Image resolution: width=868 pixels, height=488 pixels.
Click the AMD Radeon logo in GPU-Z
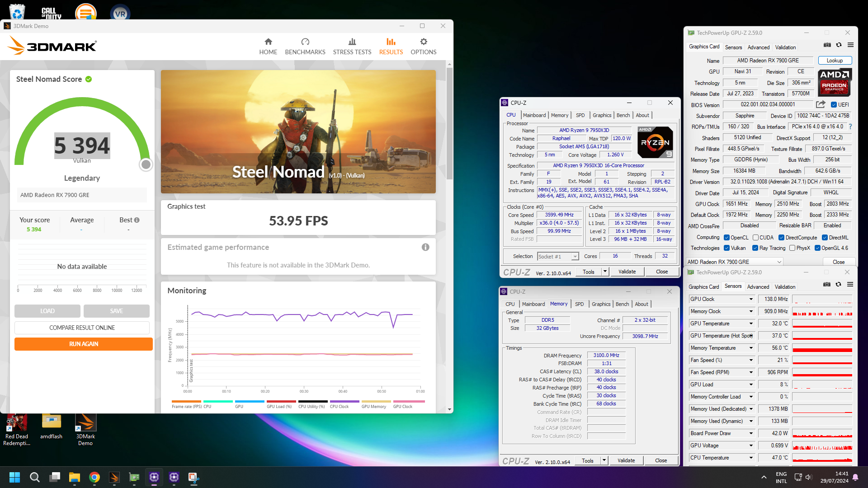[x=835, y=82]
